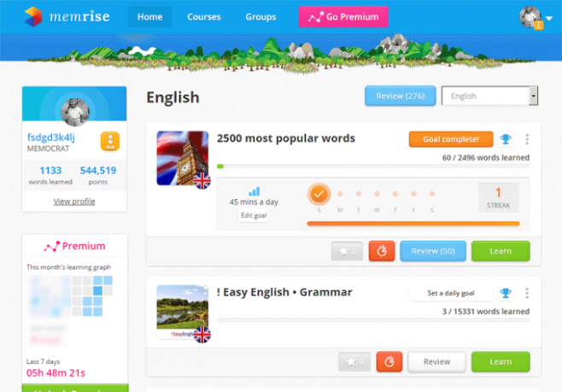Start speed review for 2500 most popular words
Screen dimensions: 562x392
click(x=382, y=251)
